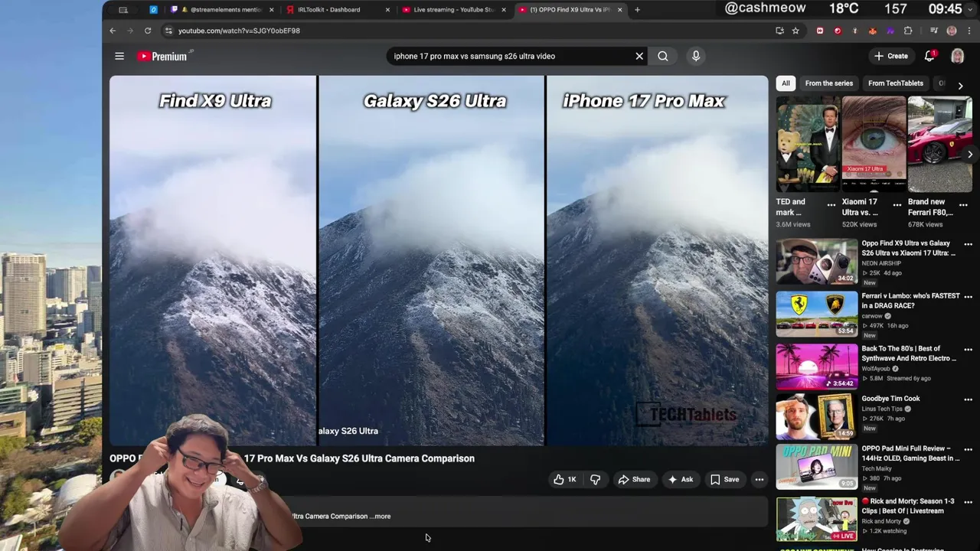Open a new browser tab
980x551 pixels.
[x=637, y=10]
